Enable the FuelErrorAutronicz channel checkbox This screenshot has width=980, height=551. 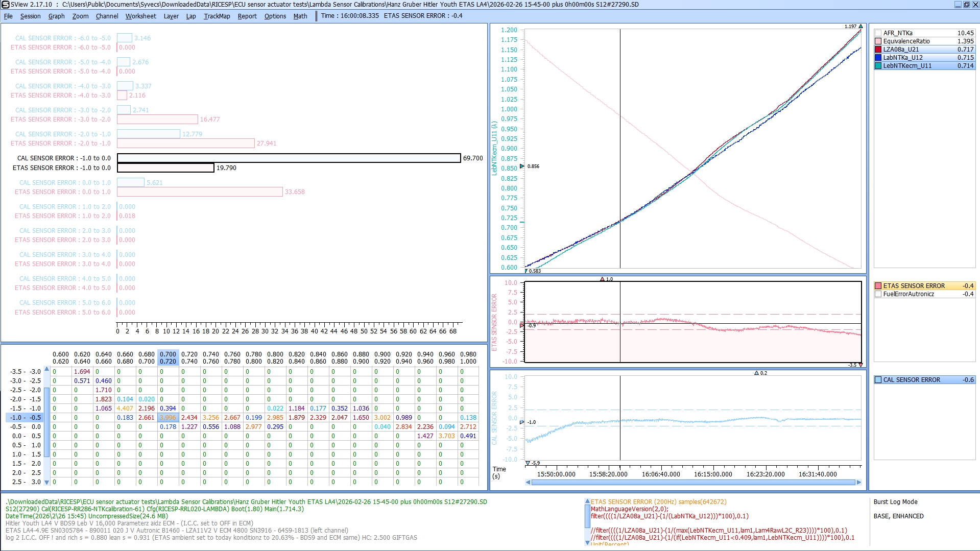[x=878, y=294]
